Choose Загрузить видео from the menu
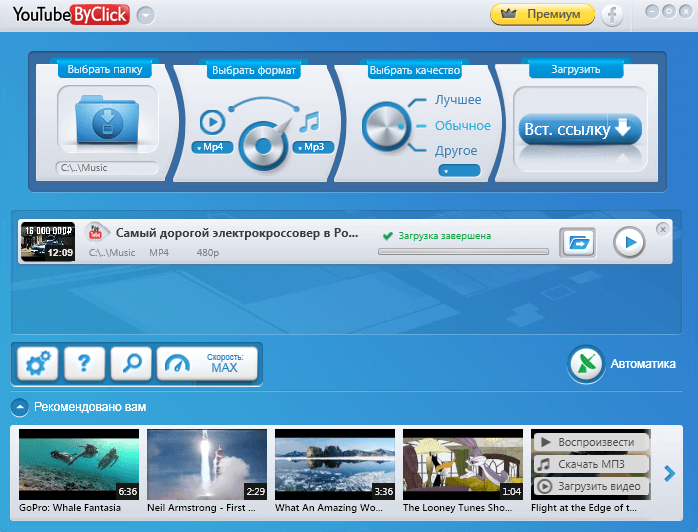The width and height of the screenshot is (698, 532). point(591,487)
